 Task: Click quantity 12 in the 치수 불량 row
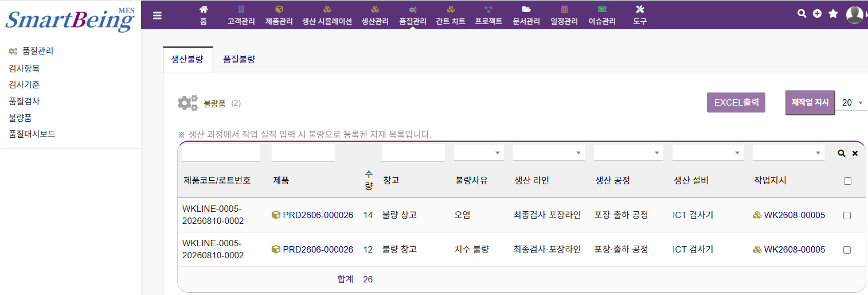(368, 250)
